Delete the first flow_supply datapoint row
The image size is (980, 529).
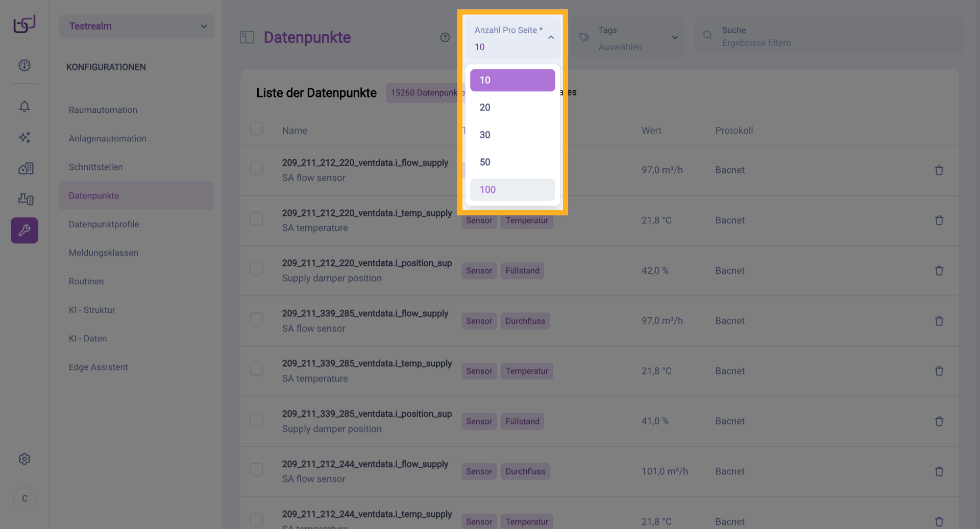point(939,170)
